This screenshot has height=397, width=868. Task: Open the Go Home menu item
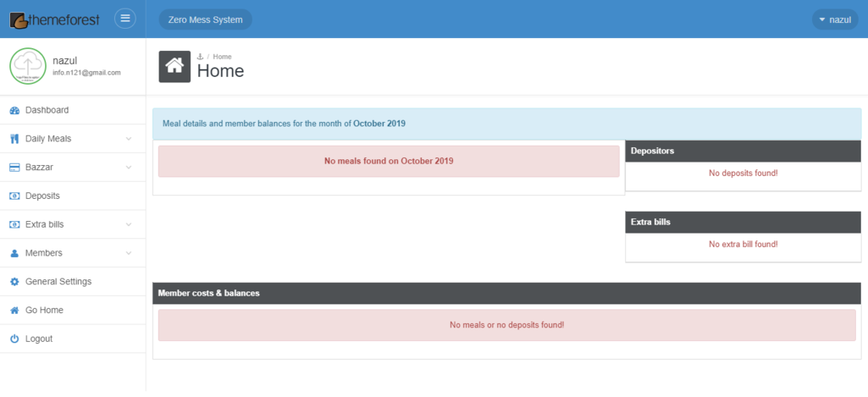pyautogui.click(x=44, y=311)
